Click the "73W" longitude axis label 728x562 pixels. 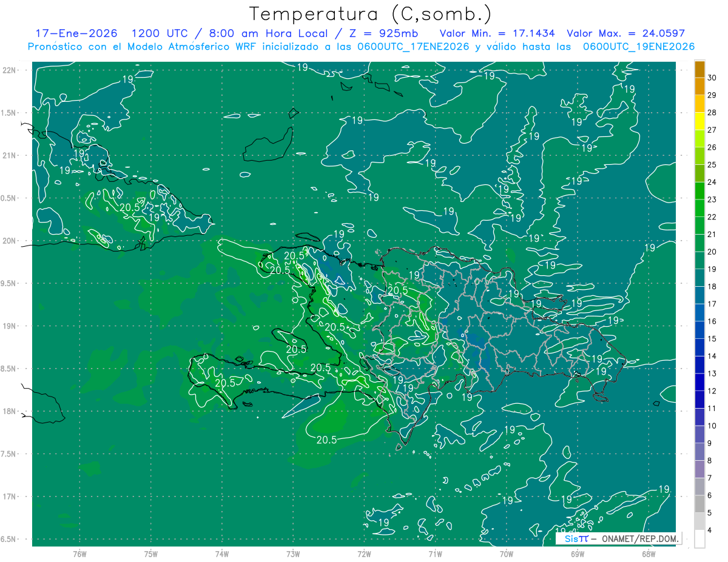(293, 554)
